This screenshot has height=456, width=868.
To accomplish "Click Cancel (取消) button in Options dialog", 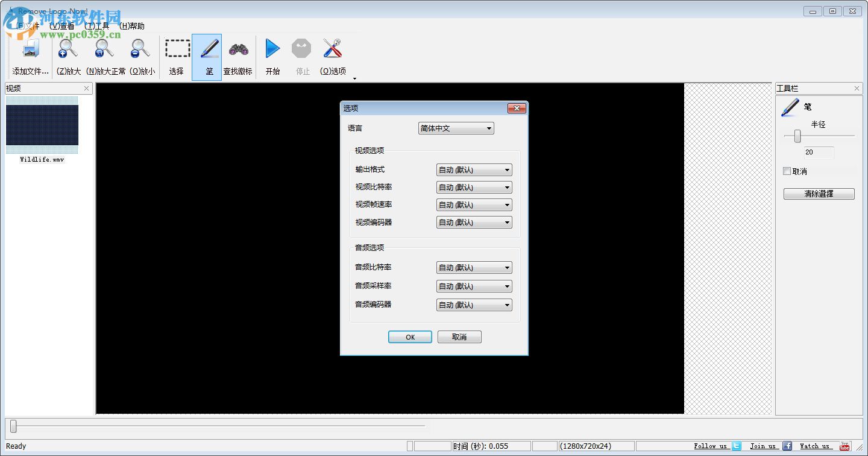I will pos(459,337).
